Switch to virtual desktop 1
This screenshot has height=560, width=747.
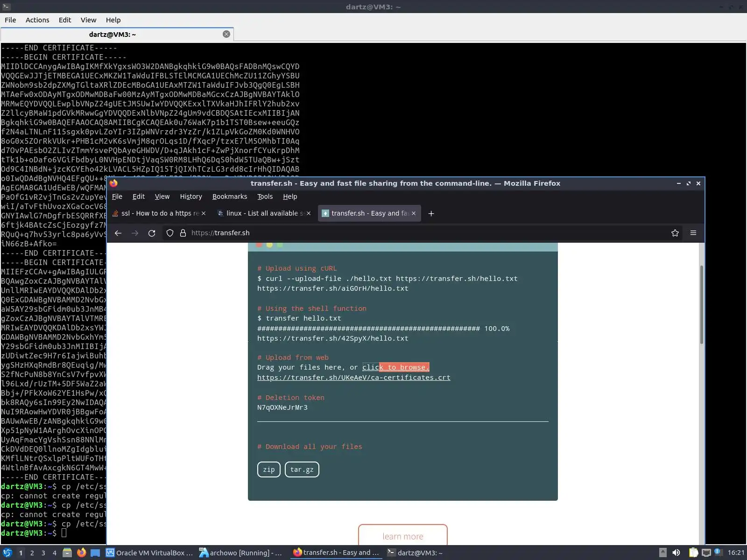pos(21,553)
